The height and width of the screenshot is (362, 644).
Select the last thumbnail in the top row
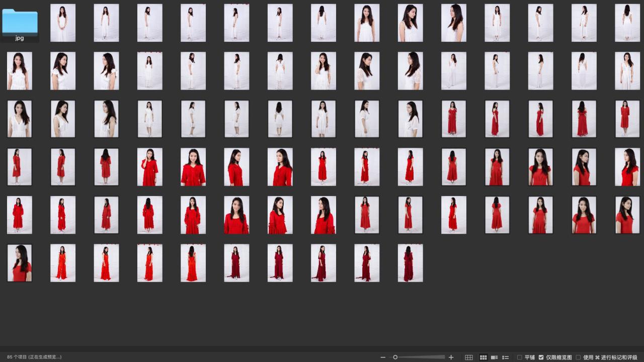(627, 23)
